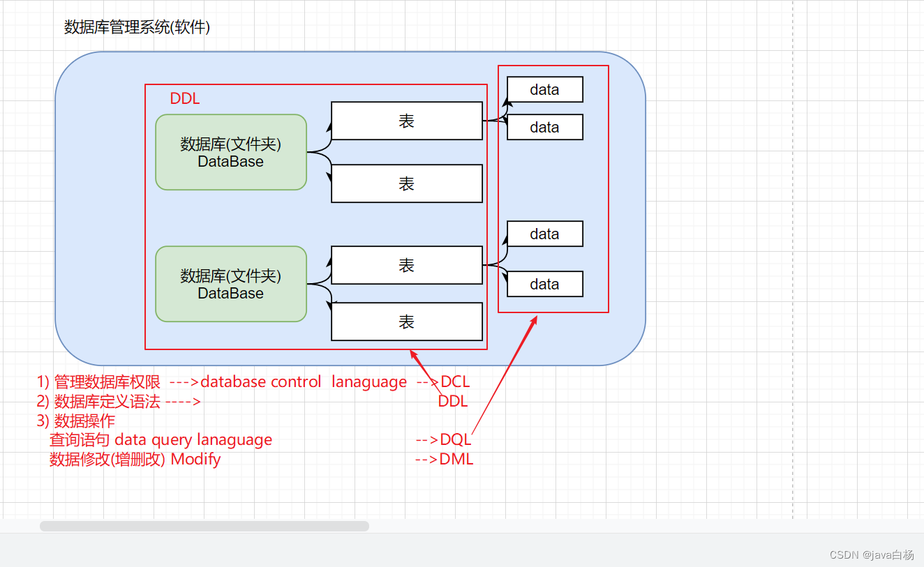Click the topmost 表 table box

click(407, 121)
